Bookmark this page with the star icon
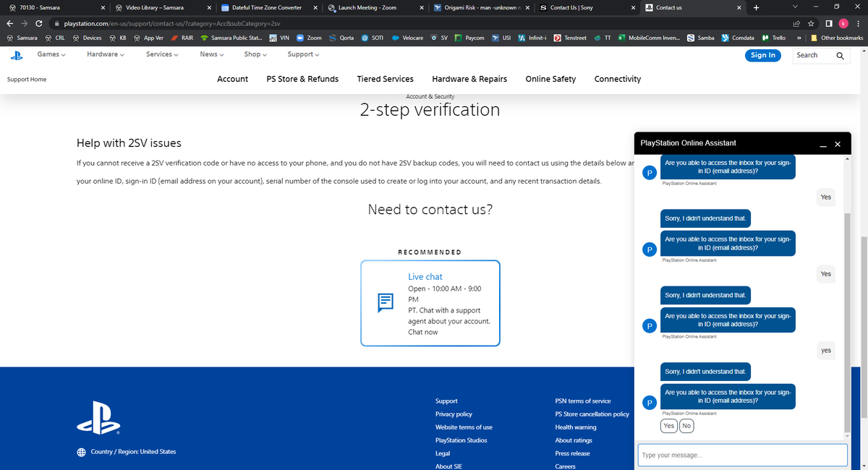Viewport: 868px width, 470px height. [812, 24]
